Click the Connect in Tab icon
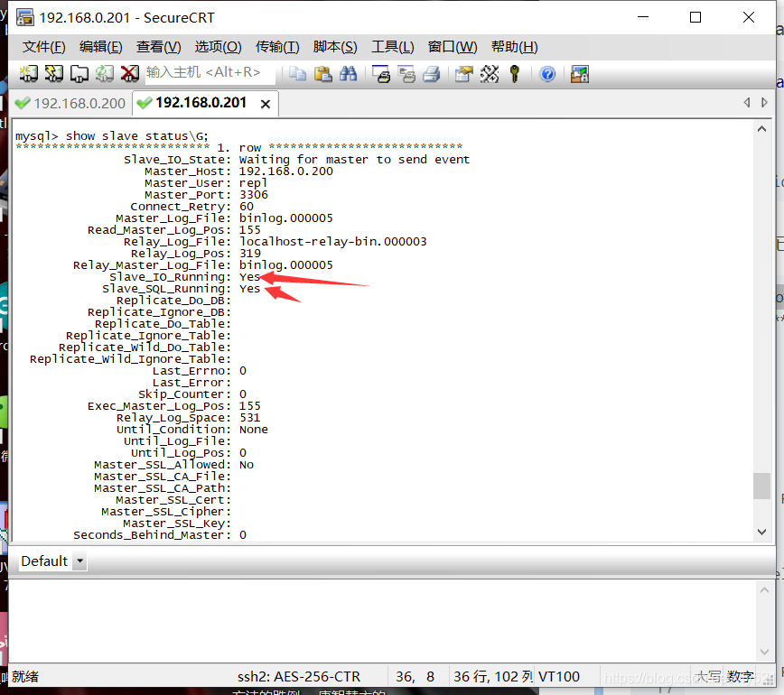The image size is (784, 695). (79, 73)
